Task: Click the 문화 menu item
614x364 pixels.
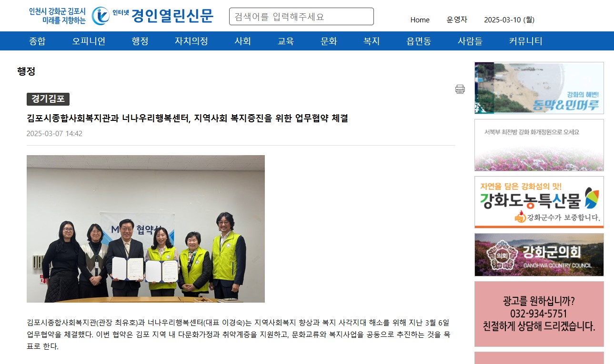Action: (329, 41)
